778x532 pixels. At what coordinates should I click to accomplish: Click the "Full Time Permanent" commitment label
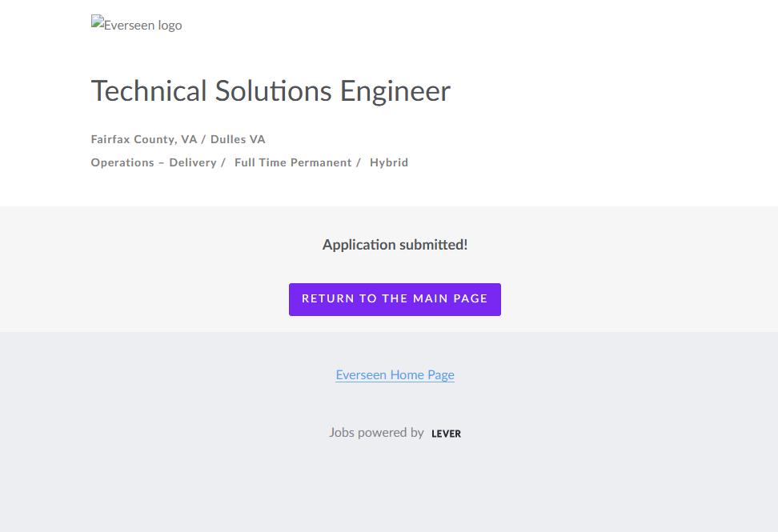click(293, 162)
